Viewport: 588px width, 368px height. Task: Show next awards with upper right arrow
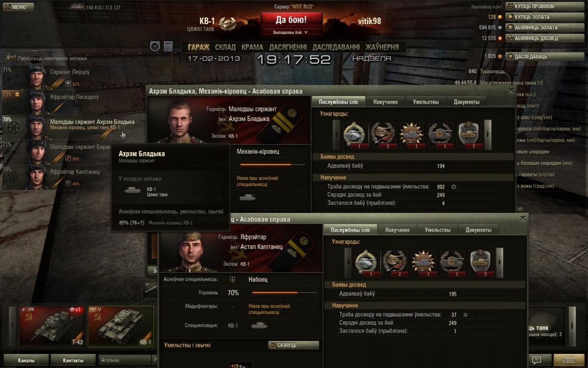click(488, 133)
